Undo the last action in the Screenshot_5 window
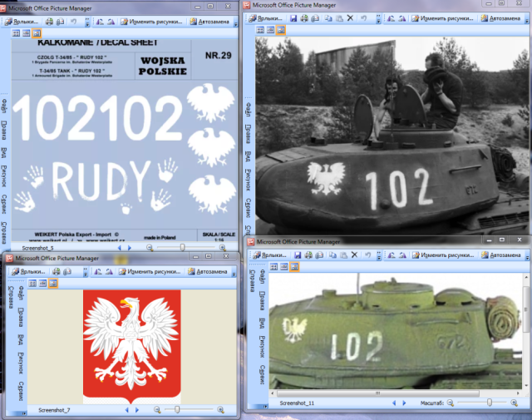The height and width of the screenshot is (420, 532). pos(73,22)
